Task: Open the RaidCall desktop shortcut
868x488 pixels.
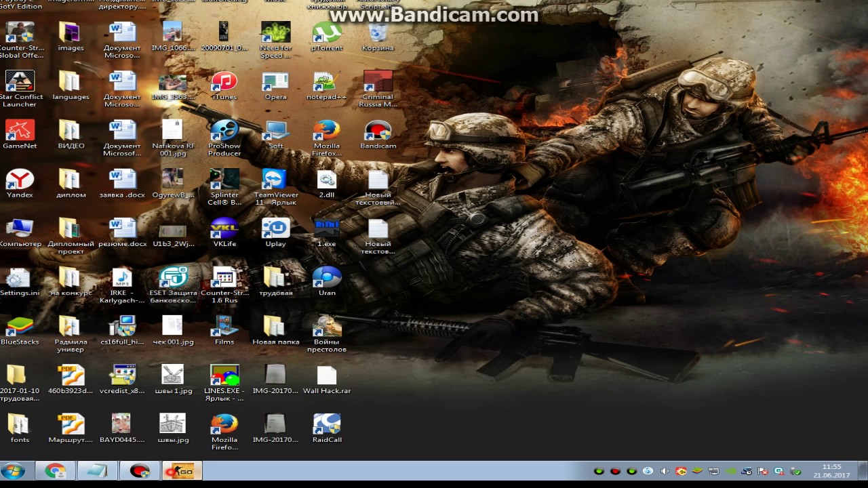Action: coord(327,428)
